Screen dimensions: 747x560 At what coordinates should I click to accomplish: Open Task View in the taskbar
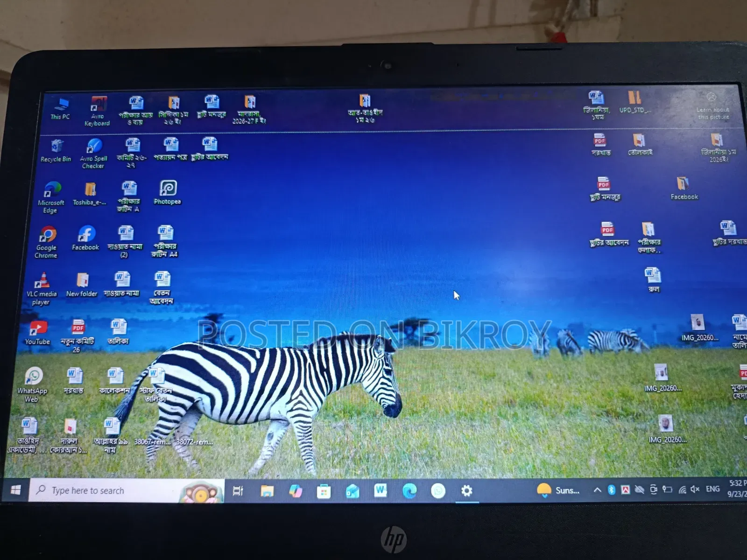point(238,490)
